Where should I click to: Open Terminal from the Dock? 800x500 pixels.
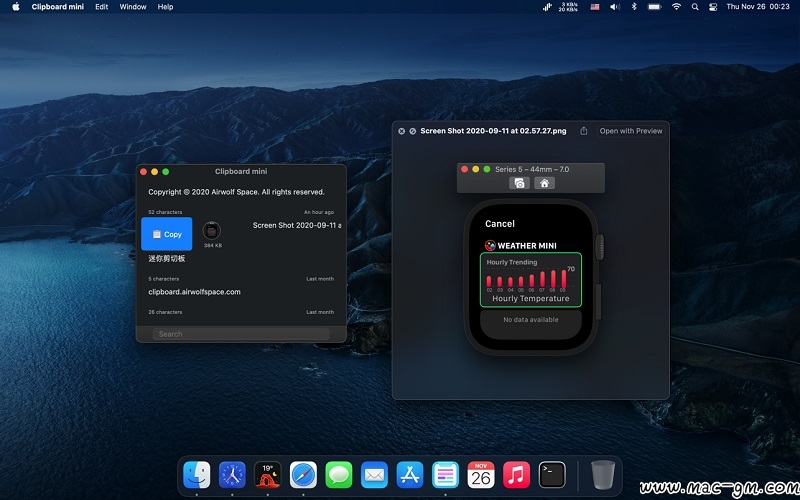pos(552,475)
